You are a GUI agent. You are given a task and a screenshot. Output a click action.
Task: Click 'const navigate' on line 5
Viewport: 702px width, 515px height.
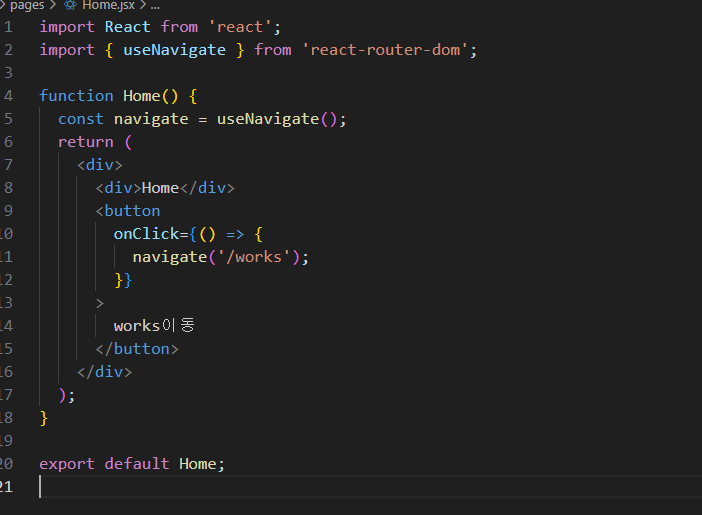(x=123, y=119)
